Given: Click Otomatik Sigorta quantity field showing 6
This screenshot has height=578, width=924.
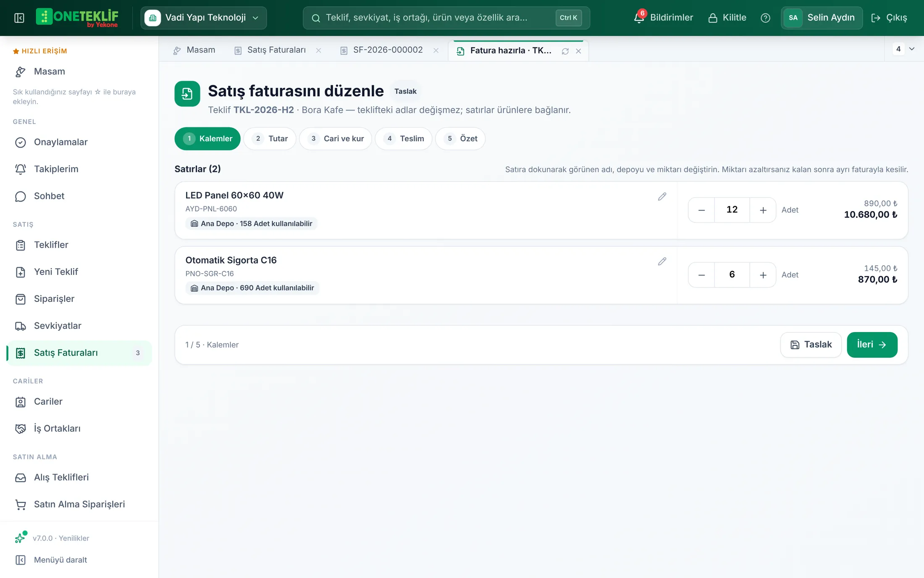Looking at the screenshot, I should click(x=732, y=275).
